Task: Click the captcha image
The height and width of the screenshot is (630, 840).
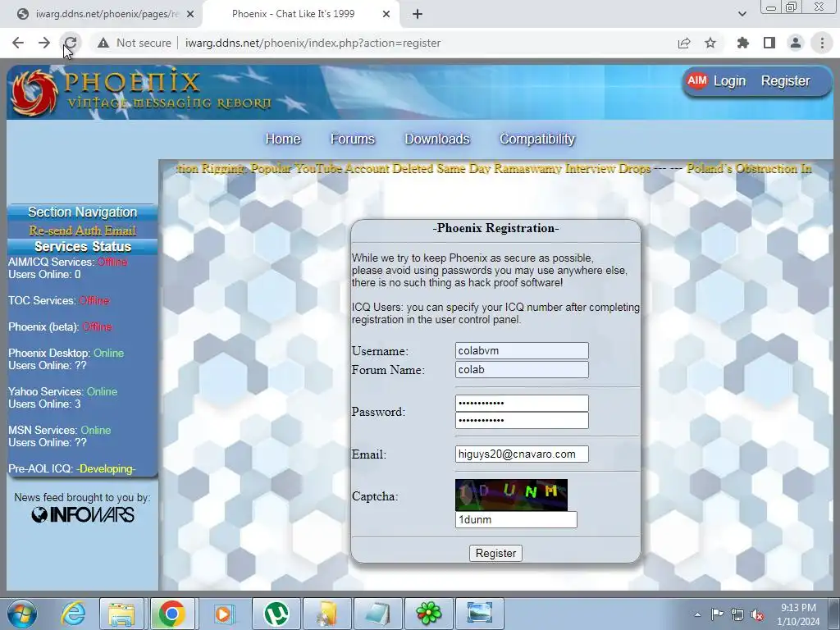Action: coord(511,495)
